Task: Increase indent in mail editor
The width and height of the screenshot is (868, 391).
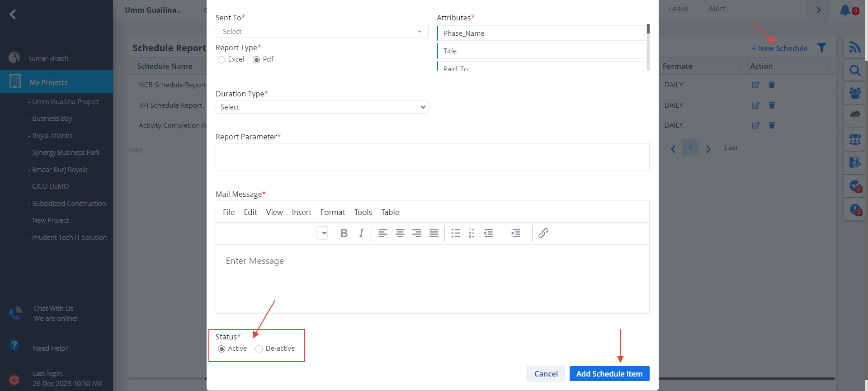Action: click(x=516, y=233)
